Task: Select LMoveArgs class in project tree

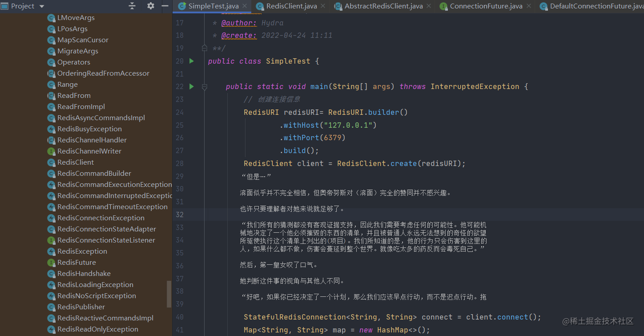Action: click(x=76, y=18)
